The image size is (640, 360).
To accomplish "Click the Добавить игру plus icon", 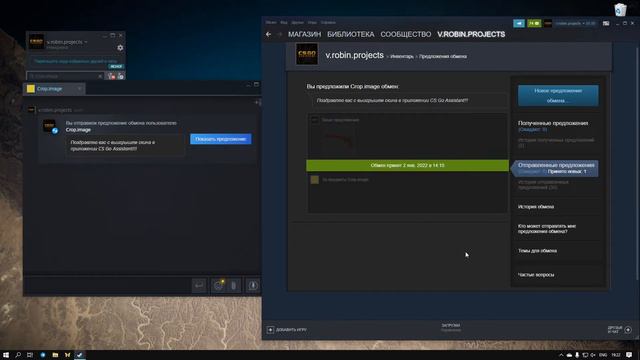I will [x=270, y=329].
